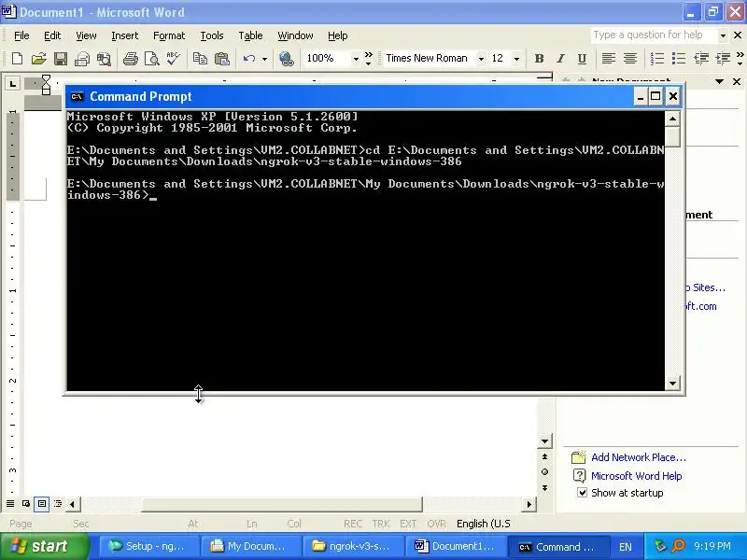Click the EN language indicator
This screenshot has height=560, width=747.
click(x=625, y=547)
